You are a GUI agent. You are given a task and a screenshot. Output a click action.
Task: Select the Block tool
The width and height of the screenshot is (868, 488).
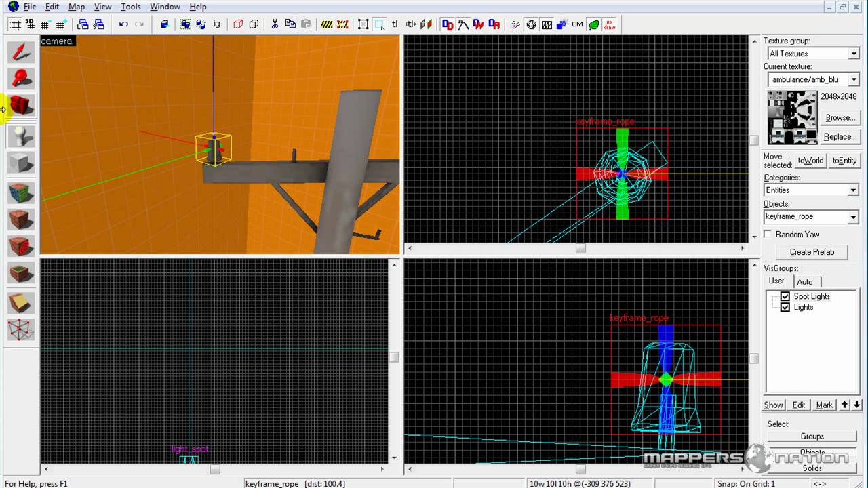[x=21, y=163]
